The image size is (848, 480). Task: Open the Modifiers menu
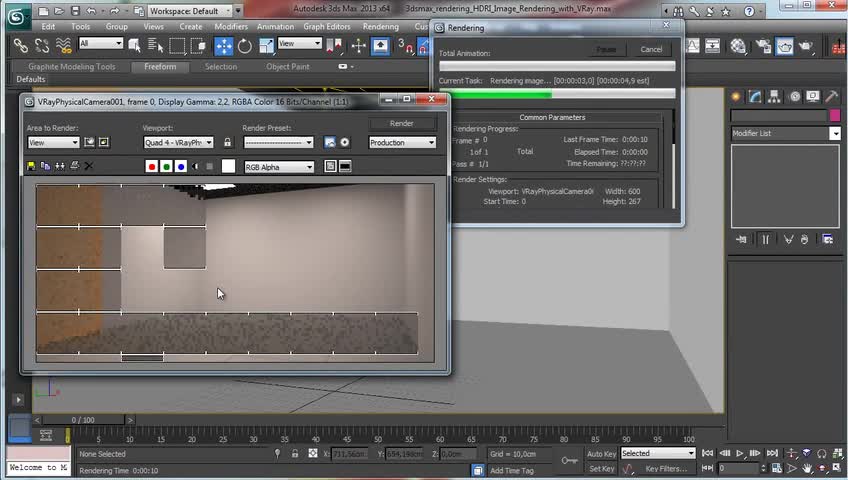click(x=231, y=27)
